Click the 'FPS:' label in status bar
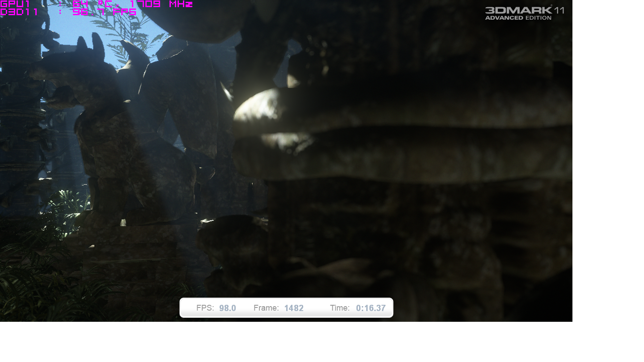 pos(205,308)
